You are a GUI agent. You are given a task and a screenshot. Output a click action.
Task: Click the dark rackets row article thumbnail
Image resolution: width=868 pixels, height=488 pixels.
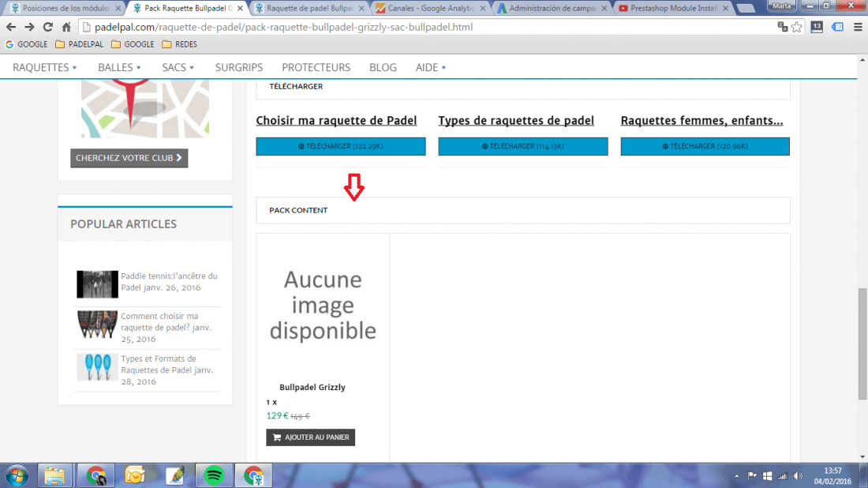(97, 325)
